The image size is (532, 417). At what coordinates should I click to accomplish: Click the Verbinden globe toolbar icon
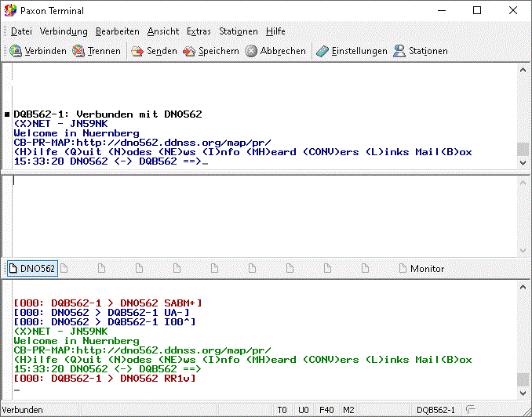[x=16, y=51]
